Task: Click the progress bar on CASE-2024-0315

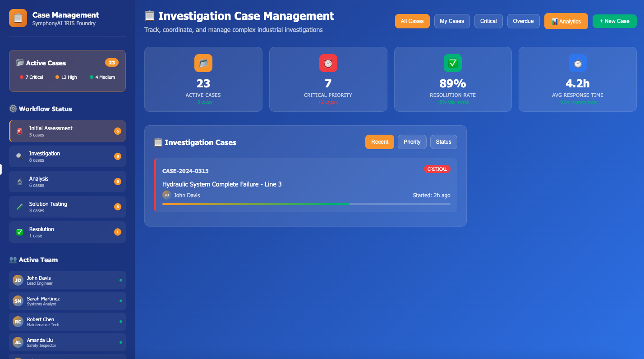Action: (306, 204)
